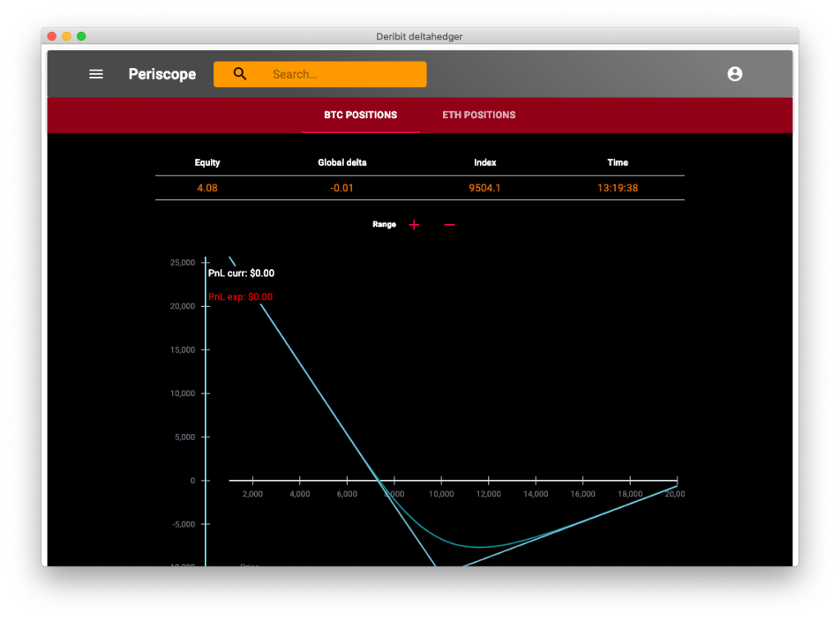
Task: Click the Index column header
Action: pyautogui.click(x=485, y=162)
